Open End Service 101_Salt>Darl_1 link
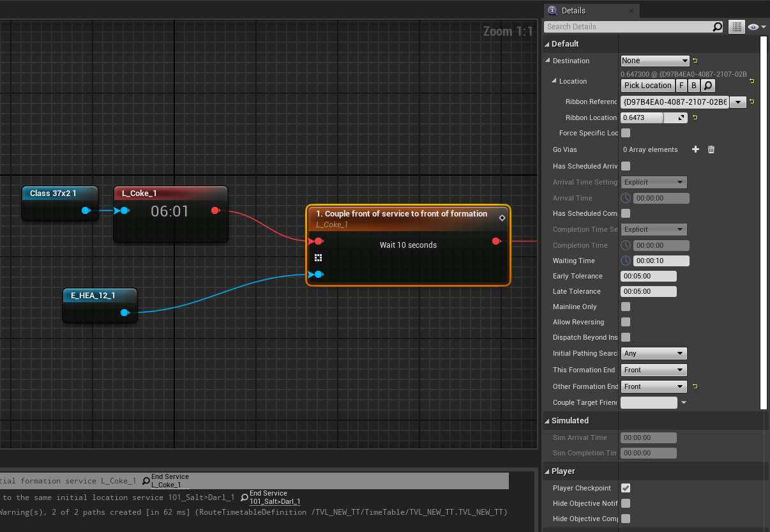The image size is (770, 532). [275, 498]
